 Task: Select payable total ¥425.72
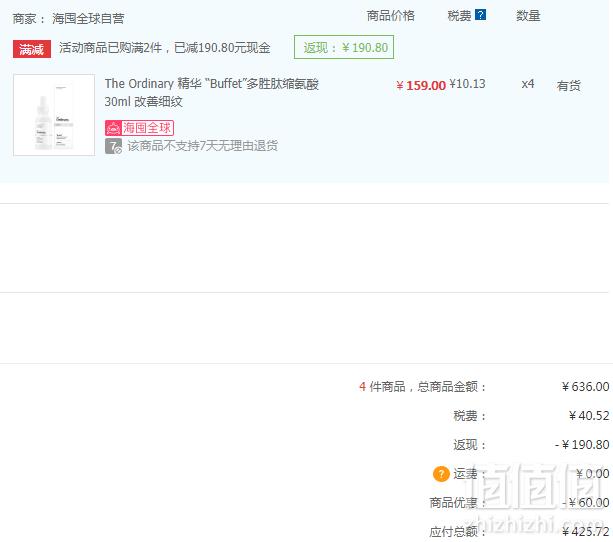(585, 531)
